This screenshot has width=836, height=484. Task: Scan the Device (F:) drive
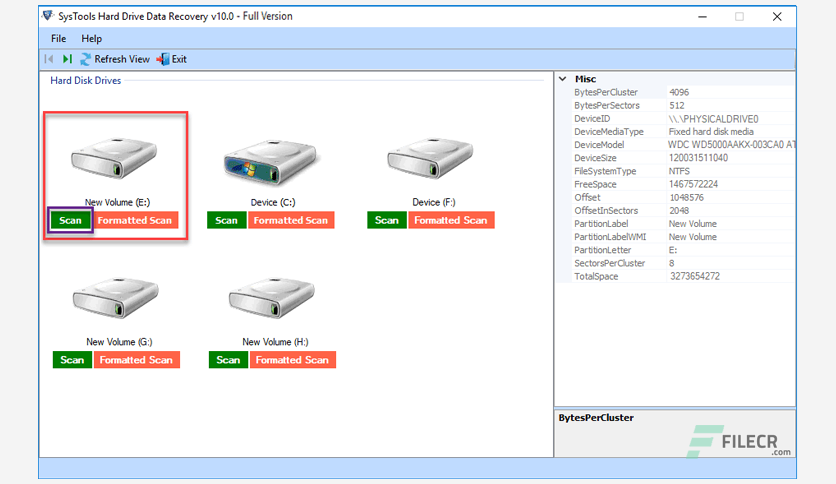pos(387,220)
